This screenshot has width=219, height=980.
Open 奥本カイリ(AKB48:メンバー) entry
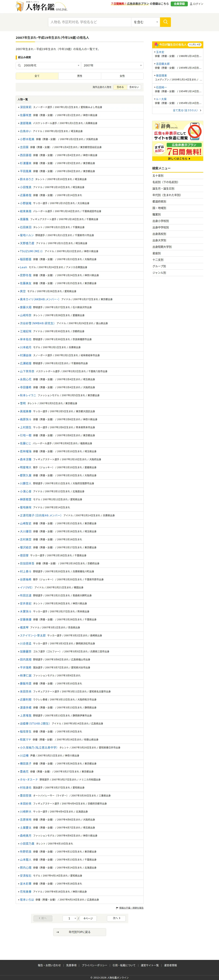pyautogui.click(x=40, y=299)
